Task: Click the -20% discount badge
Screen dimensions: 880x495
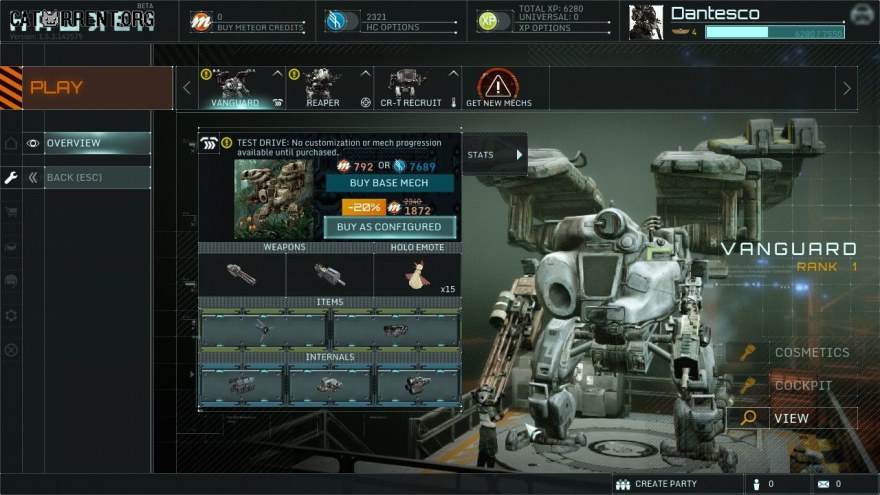Action: 364,207
